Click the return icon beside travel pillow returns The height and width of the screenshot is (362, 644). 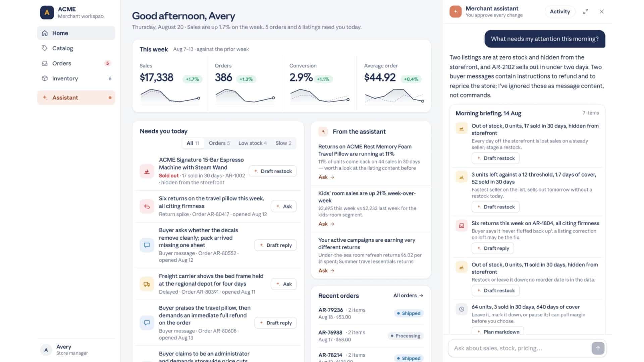click(x=147, y=206)
